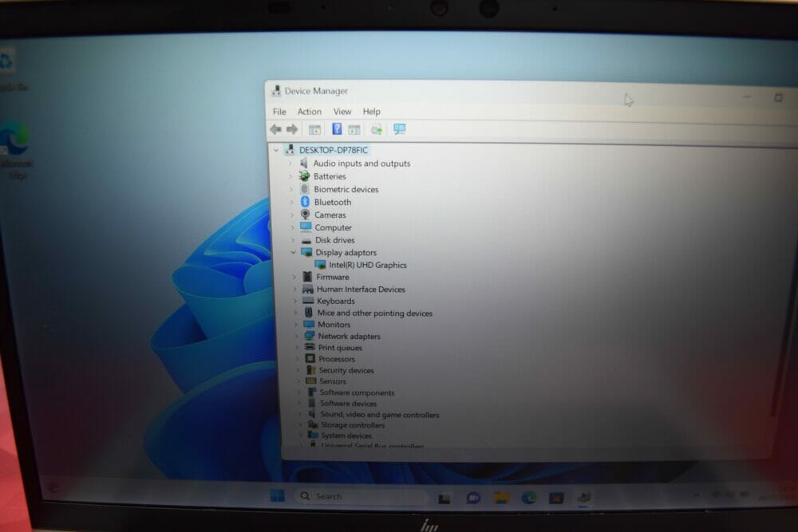Image resolution: width=798 pixels, height=532 pixels.
Task: Expand Mice and other pointing devices
Action: click(296, 313)
